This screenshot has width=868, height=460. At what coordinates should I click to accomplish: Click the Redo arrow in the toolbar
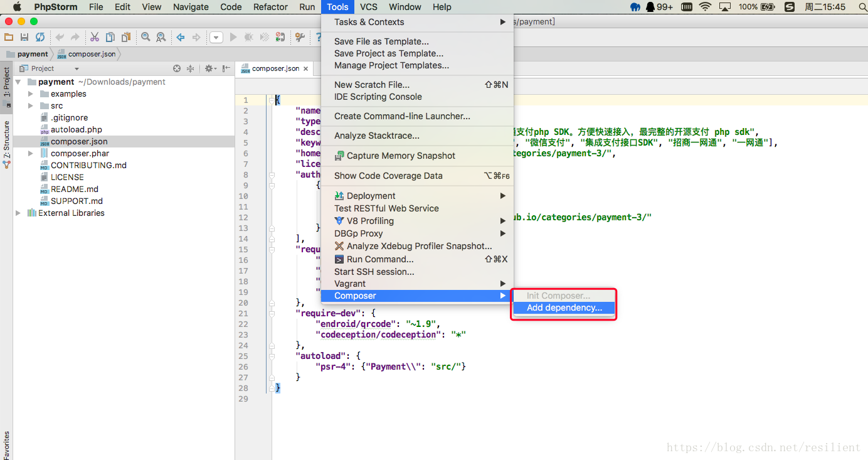point(75,38)
